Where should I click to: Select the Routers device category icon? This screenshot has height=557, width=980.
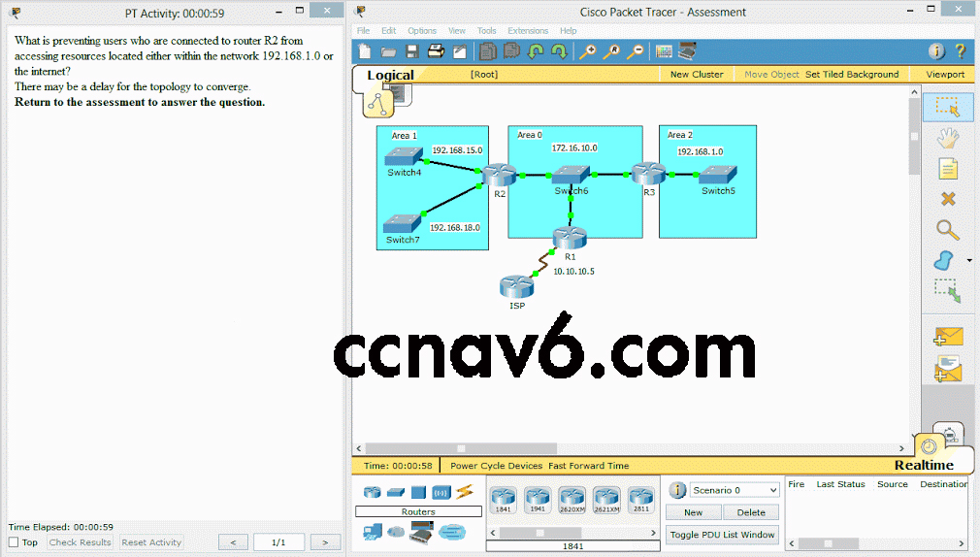[x=373, y=492]
